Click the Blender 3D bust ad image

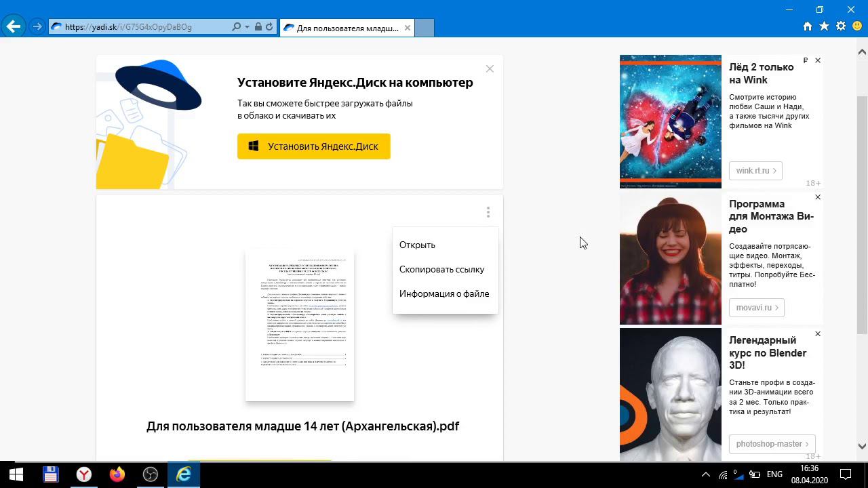[671, 395]
